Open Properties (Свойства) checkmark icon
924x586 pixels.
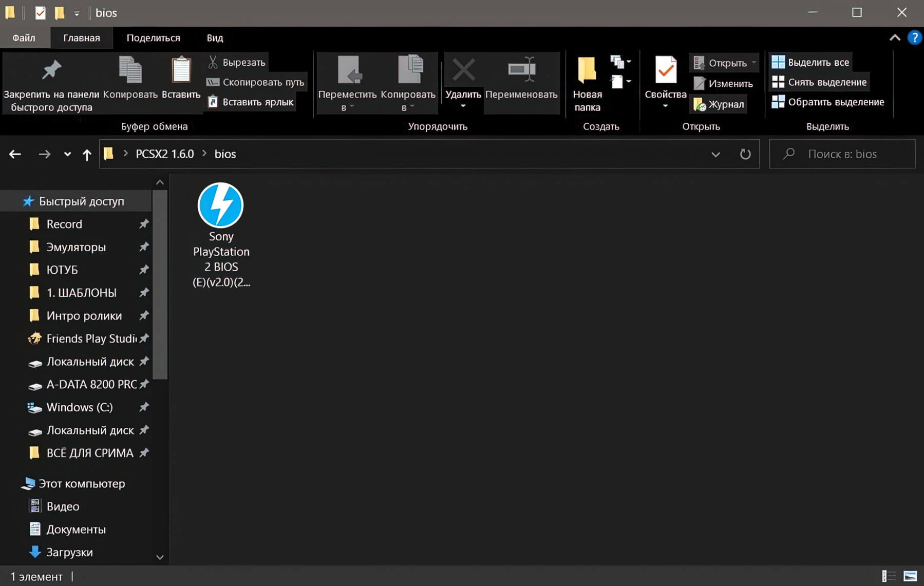(x=666, y=70)
